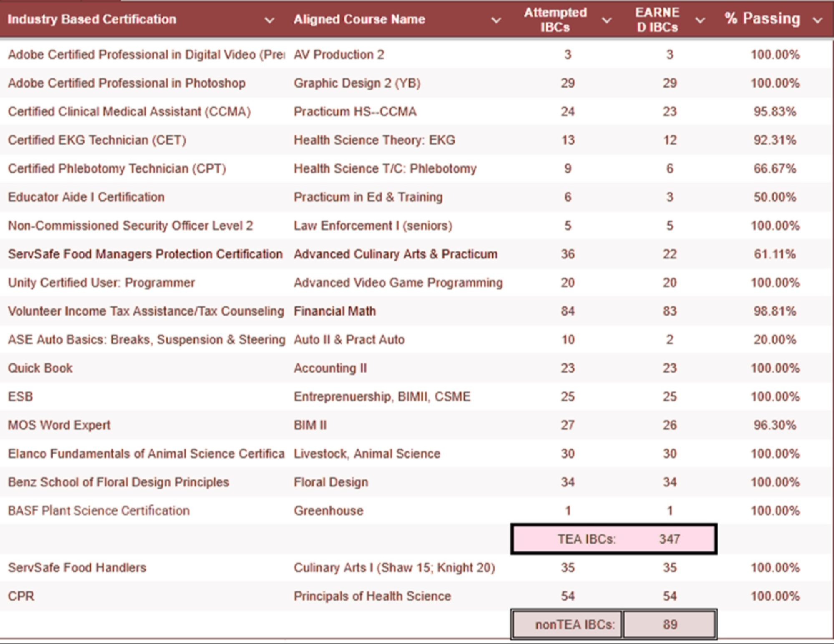Open the Attempted IBCs column dropdown

pos(607,19)
